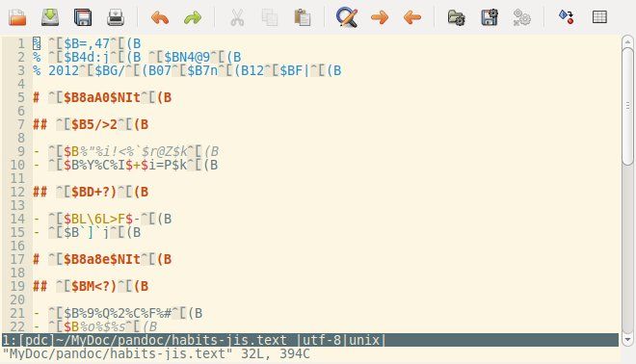Click the scrollbar up arrow

pos(627,41)
